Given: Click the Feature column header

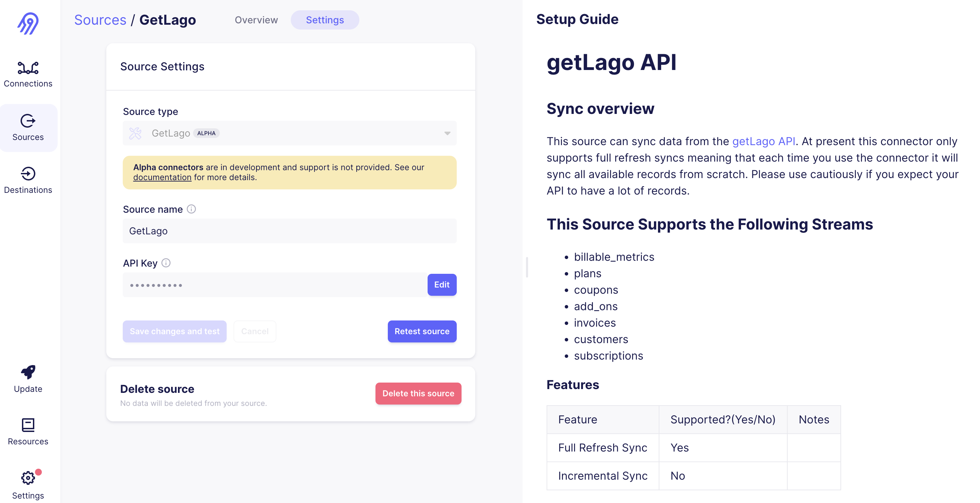Looking at the screenshot, I should pos(602,419).
